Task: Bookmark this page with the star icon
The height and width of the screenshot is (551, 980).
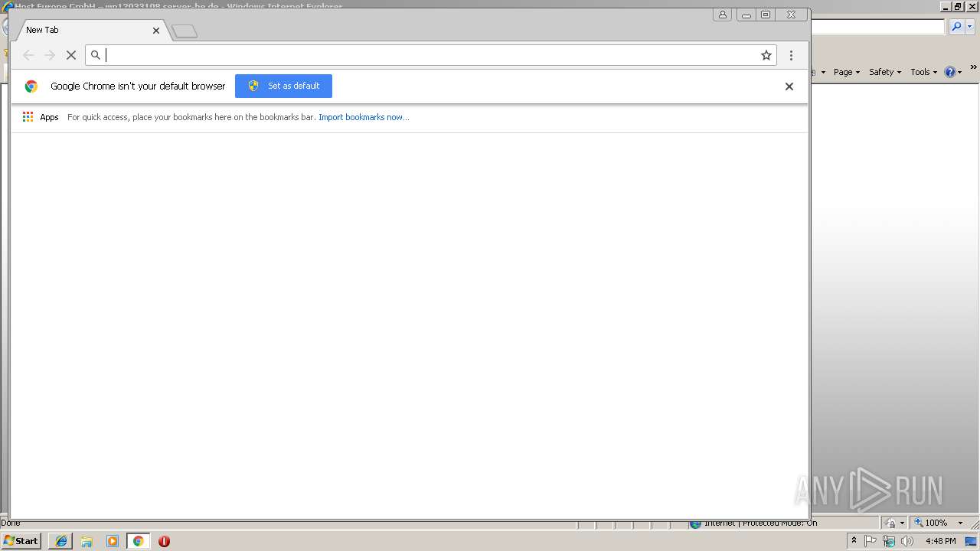Action: coord(766,55)
